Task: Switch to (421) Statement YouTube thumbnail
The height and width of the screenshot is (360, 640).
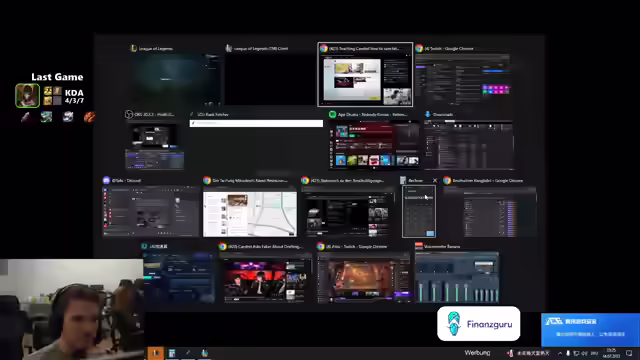Action: tap(348, 211)
